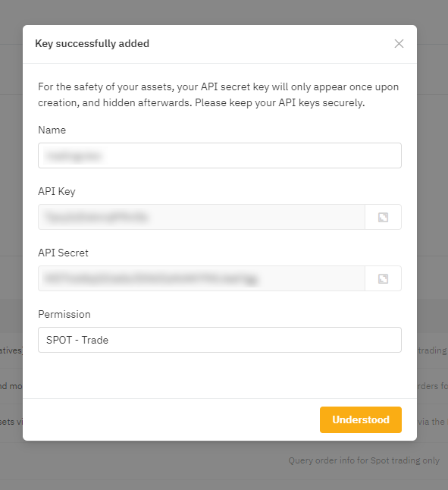Copy the API Secret using its copy icon
The image size is (448, 490).
[x=383, y=278]
